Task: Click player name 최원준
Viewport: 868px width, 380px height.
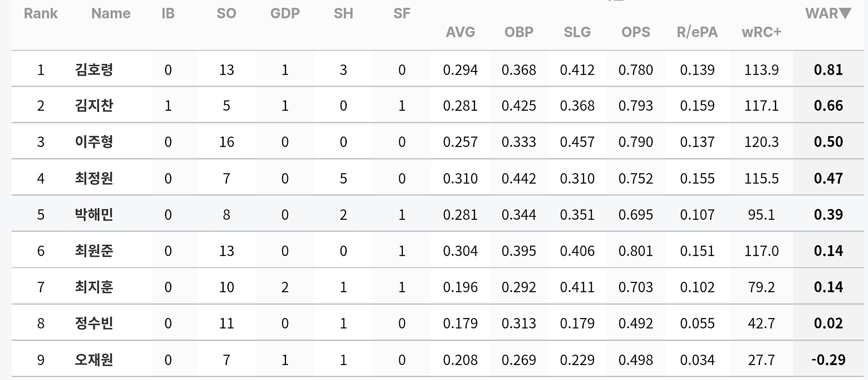Action: [94, 251]
